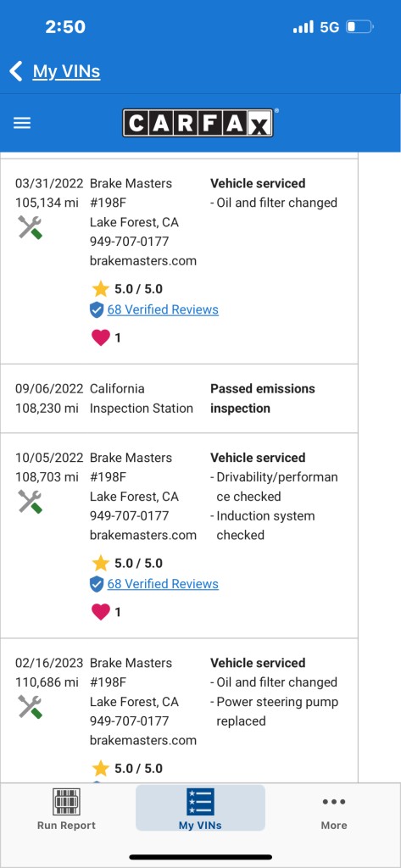Tap the back chevron beside My VINs
This screenshot has width=401, height=868.
coord(16,71)
